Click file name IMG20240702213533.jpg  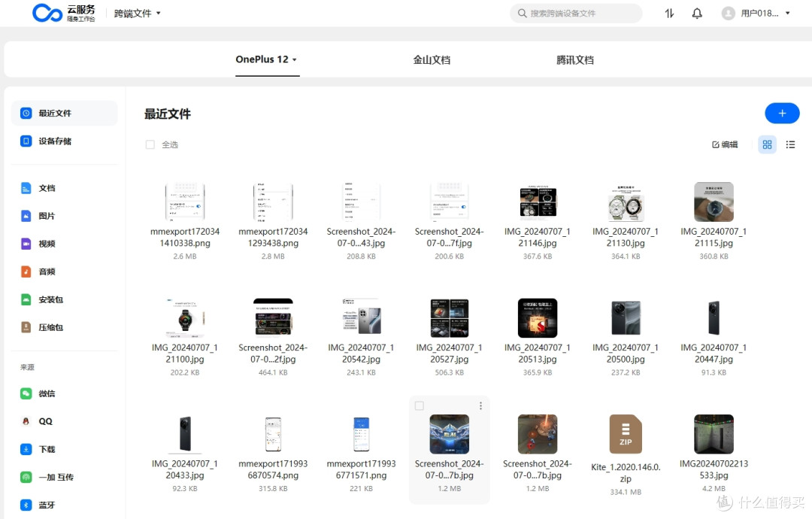point(714,469)
